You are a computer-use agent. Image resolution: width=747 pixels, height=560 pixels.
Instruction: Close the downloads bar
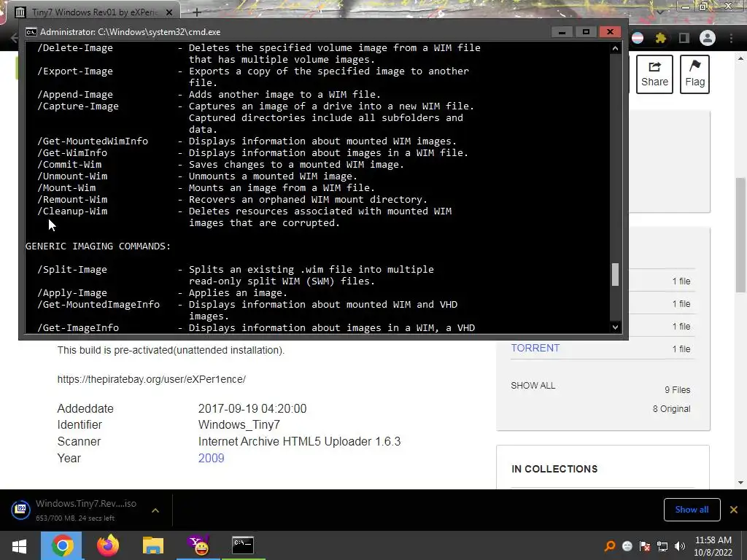(734, 510)
